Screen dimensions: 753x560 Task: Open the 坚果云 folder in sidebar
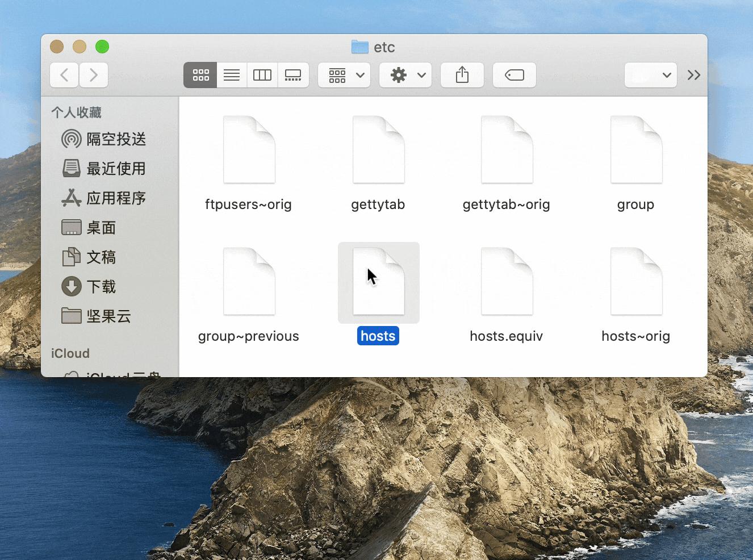click(108, 316)
